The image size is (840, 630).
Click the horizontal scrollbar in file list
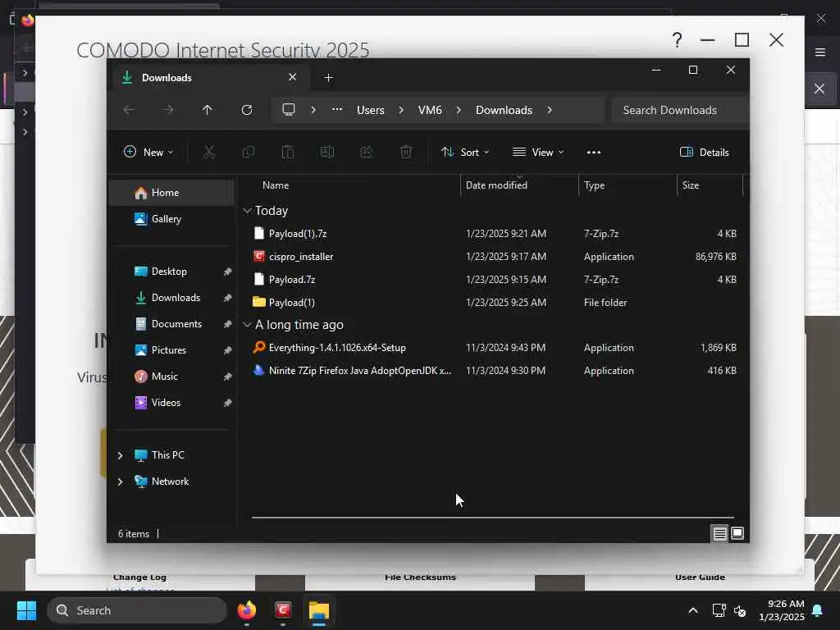(x=492, y=518)
